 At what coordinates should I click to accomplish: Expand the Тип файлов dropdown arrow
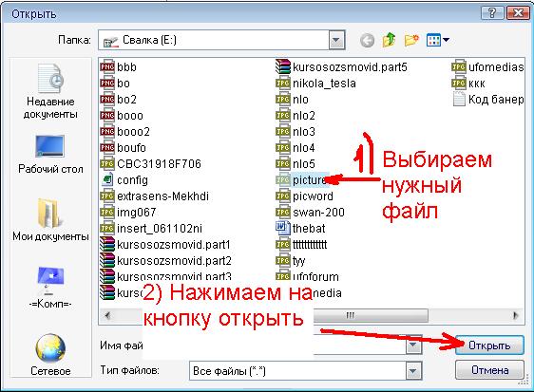(413, 370)
